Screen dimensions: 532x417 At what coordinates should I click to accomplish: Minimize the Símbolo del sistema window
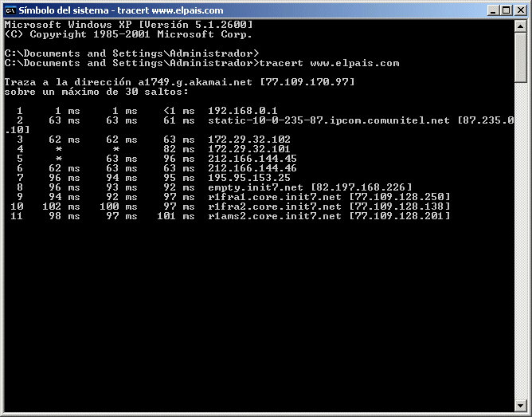click(x=490, y=10)
